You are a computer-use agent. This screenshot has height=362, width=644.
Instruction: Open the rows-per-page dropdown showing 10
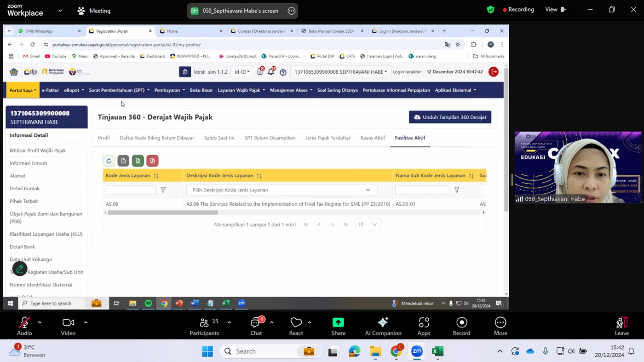[x=367, y=224]
